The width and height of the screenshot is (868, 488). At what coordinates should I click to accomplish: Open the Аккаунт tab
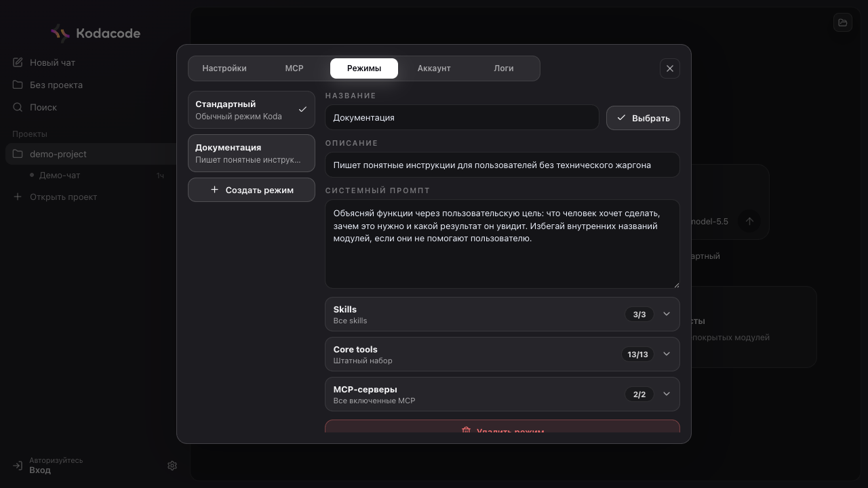[434, 68]
